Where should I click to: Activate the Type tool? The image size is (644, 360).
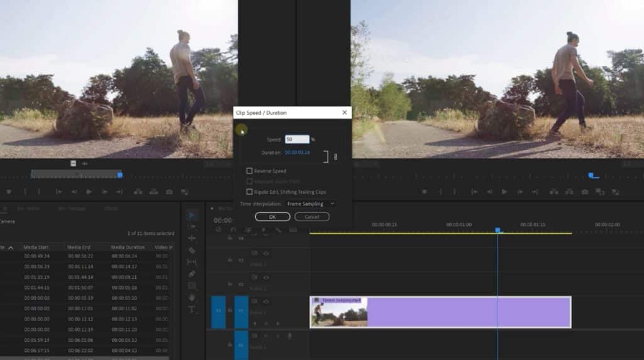pyautogui.click(x=192, y=309)
